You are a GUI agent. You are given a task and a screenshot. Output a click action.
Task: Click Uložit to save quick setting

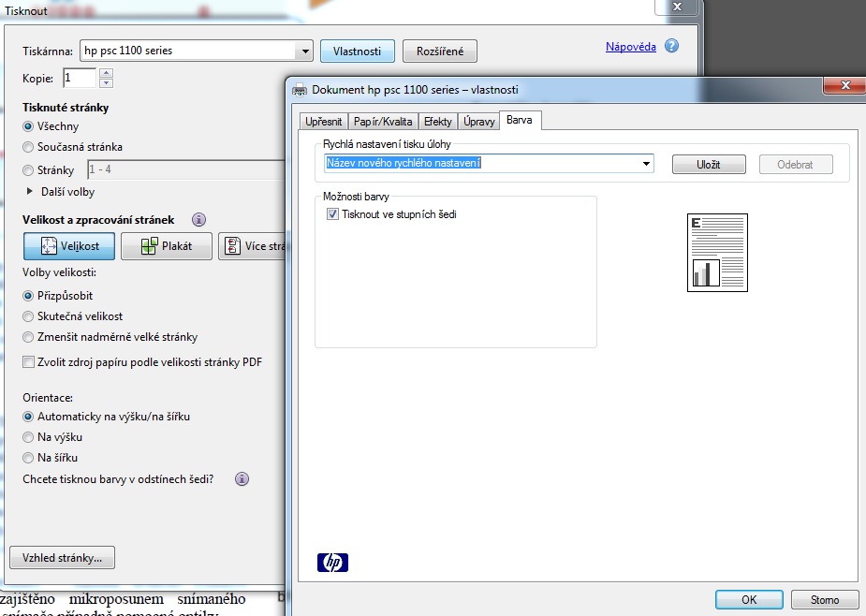click(709, 164)
